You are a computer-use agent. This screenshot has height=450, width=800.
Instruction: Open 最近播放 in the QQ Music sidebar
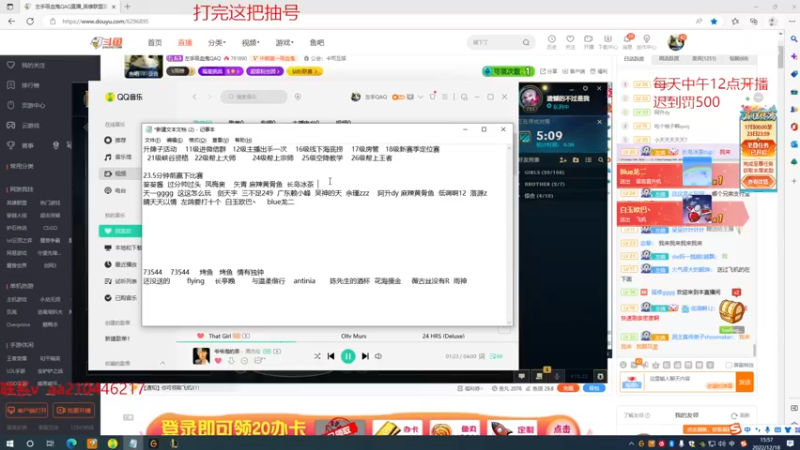121,264
